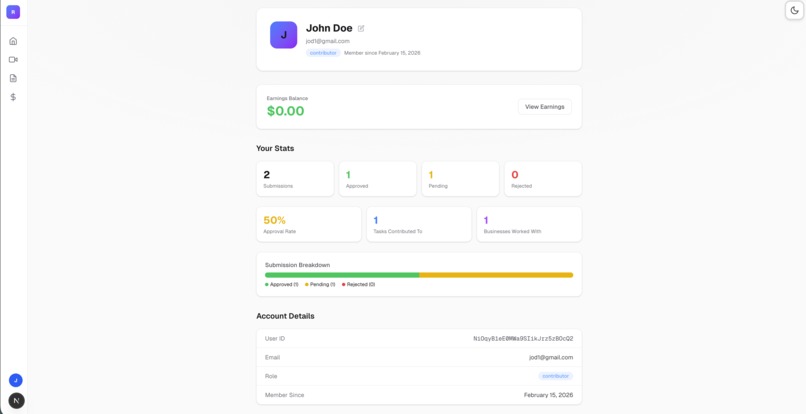Click the yellow pending segment of the breakdown bar
Viewport: 806px width, 414px height.
(x=496, y=275)
